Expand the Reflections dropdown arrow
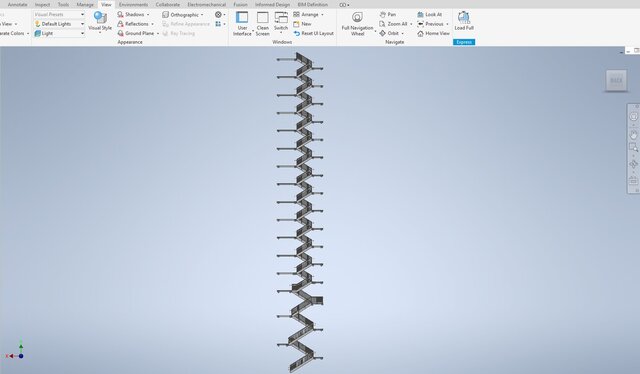The width and height of the screenshot is (640, 374). tap(152, 24)
